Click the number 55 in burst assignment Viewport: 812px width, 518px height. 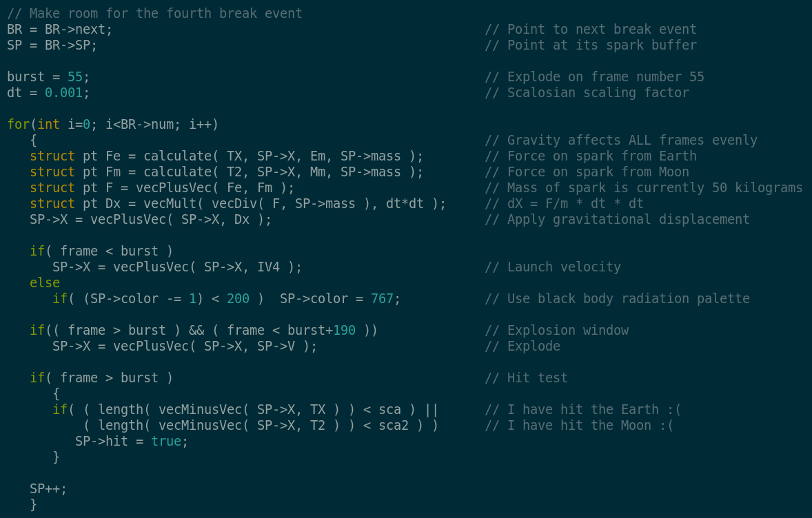click(74, 77)
